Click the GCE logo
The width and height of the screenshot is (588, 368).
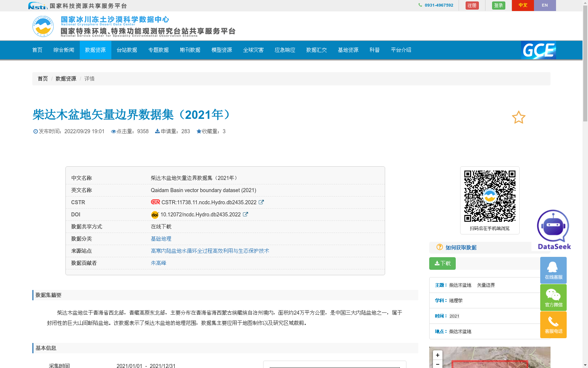pos(538,50)
